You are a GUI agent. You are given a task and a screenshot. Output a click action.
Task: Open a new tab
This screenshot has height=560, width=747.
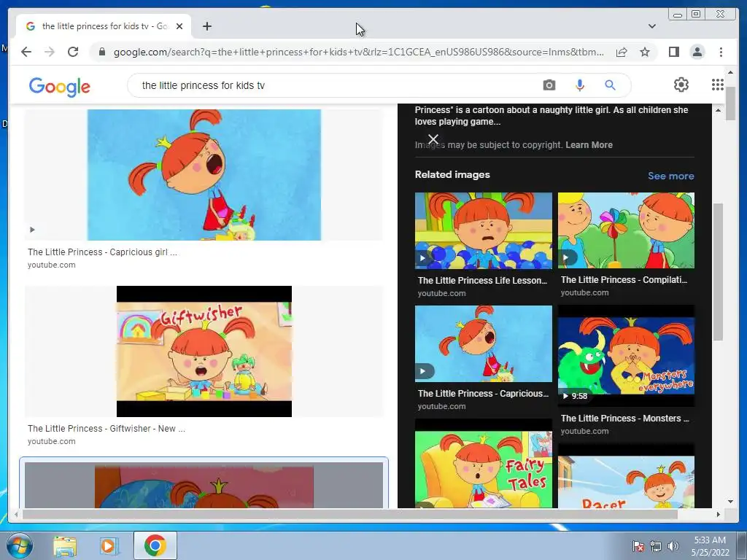[x=206, y=26]
